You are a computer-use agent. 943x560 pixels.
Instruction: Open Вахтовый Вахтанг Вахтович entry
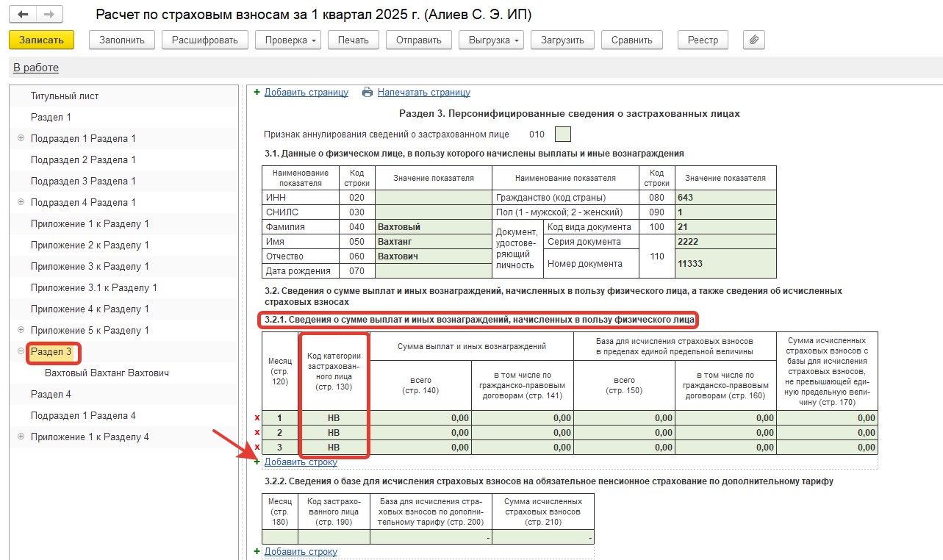[x=107, y=373]
